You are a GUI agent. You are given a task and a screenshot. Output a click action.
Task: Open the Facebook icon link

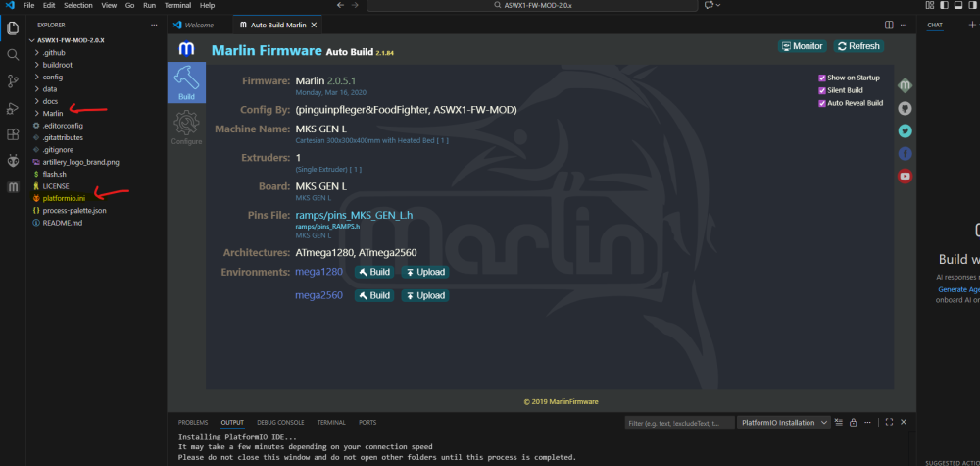tap(905, 153)
